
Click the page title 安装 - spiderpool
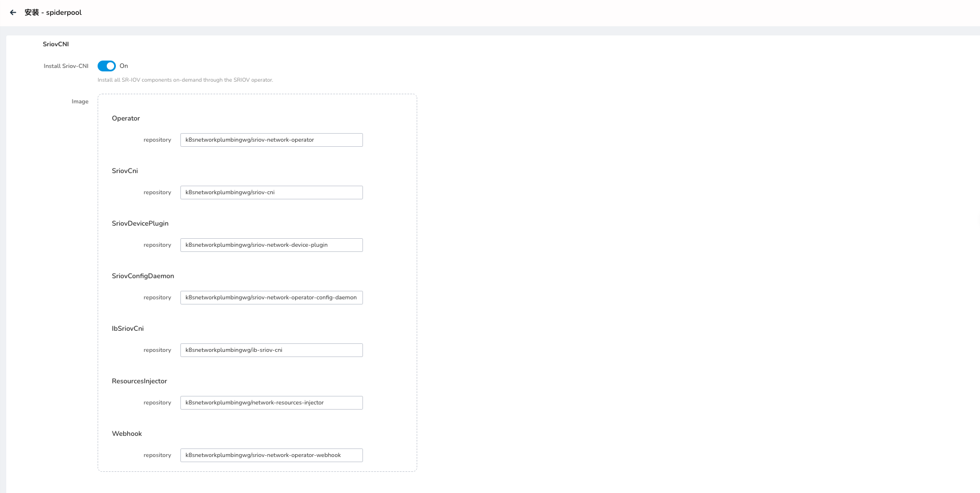click(53, 13)
